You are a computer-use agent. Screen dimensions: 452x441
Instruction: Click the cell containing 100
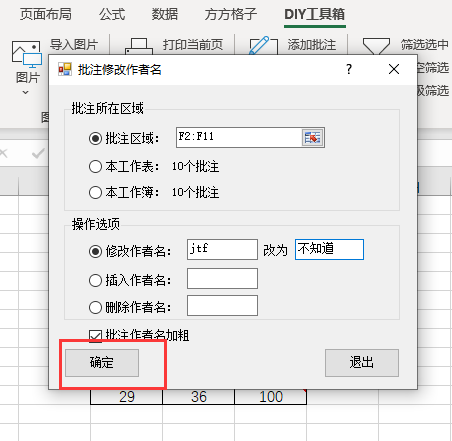[271, 397]
